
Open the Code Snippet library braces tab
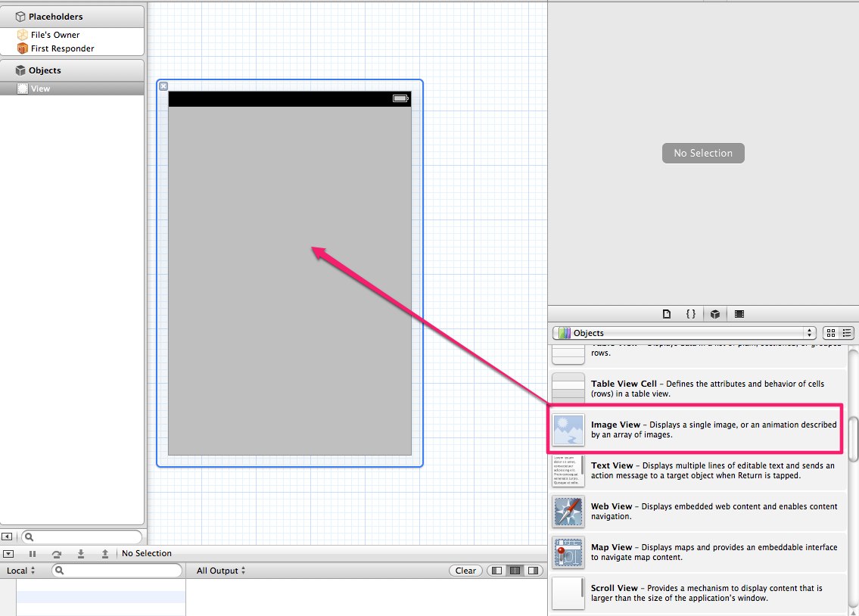[691, 314]
